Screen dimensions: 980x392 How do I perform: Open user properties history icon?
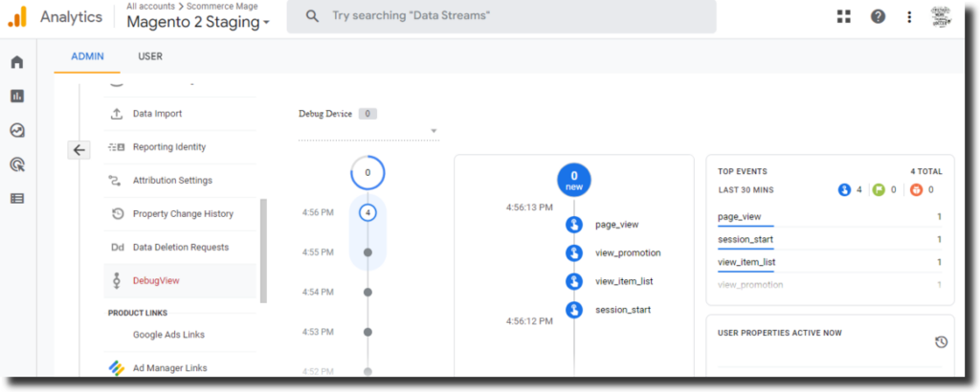[x=942, y=341]
